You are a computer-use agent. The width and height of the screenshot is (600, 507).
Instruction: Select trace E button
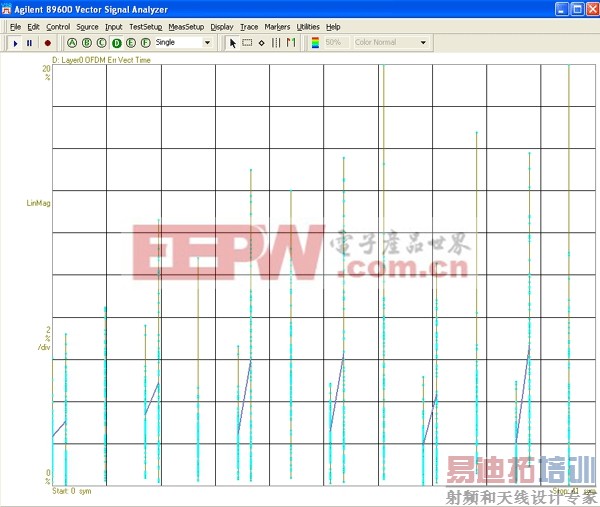point(131,43)
